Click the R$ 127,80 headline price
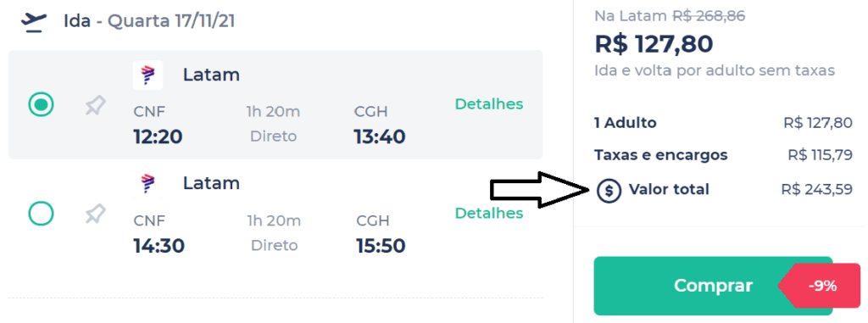The image size is (868, 323). tap(654, 44)
